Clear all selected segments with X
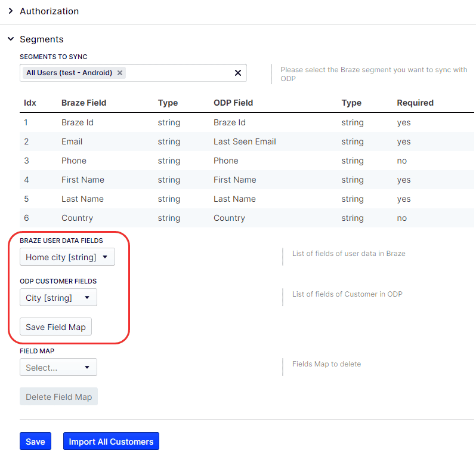 tap(237, 73)
